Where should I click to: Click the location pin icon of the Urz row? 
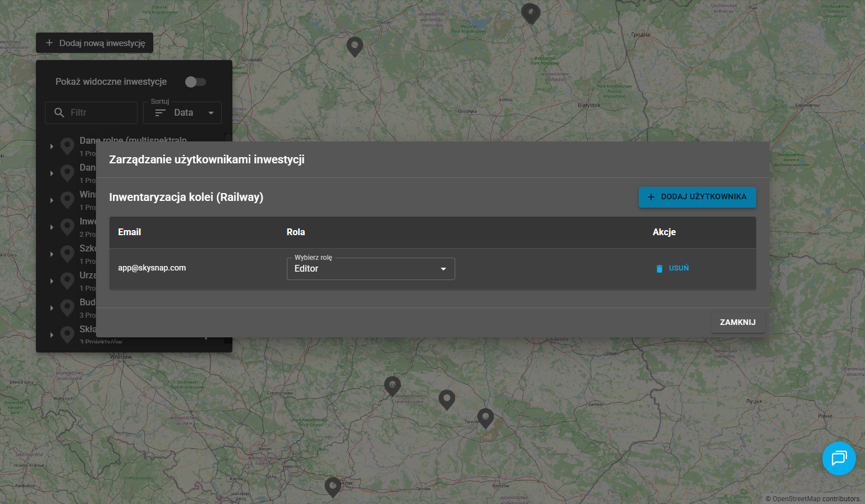click(x=67, y=281)
